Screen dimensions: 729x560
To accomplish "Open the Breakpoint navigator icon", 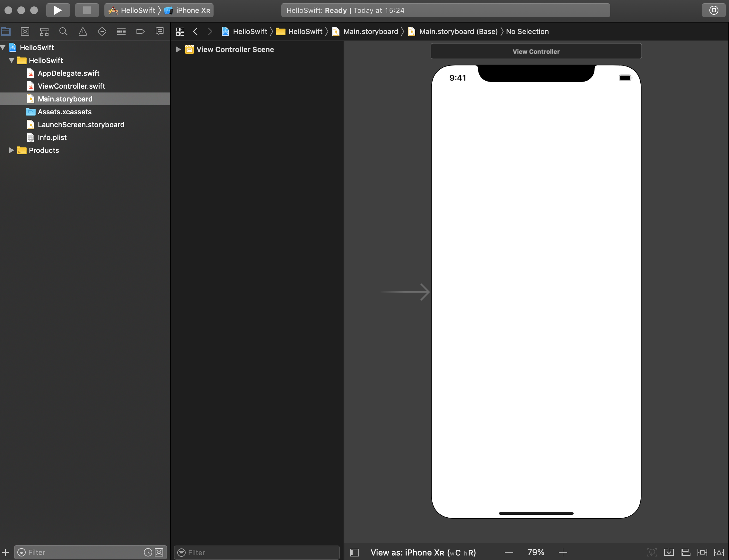I will [x=140, y=32].
